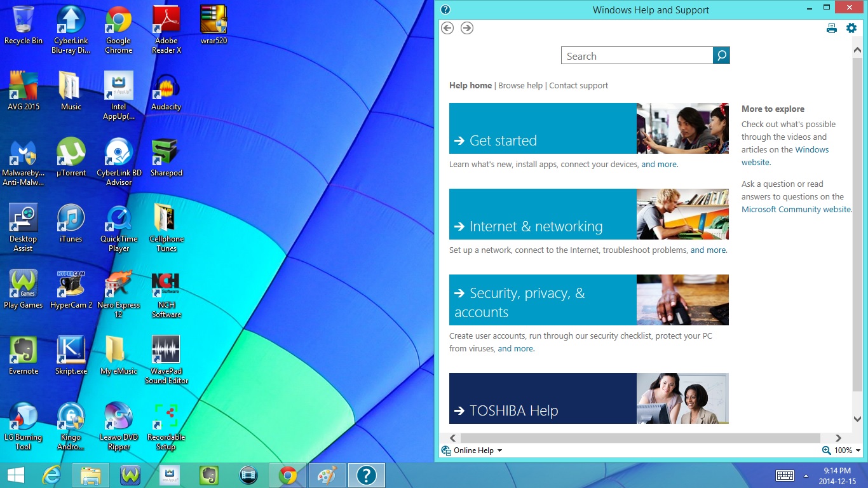Select the Nero Express 12 icon

click(x=119, y=294)
